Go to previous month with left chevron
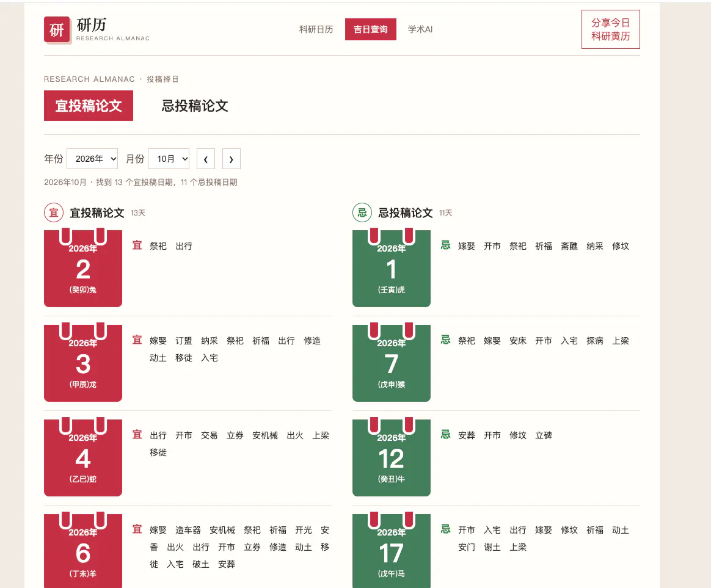Screen dimensions: 711x588 point(206,159)
